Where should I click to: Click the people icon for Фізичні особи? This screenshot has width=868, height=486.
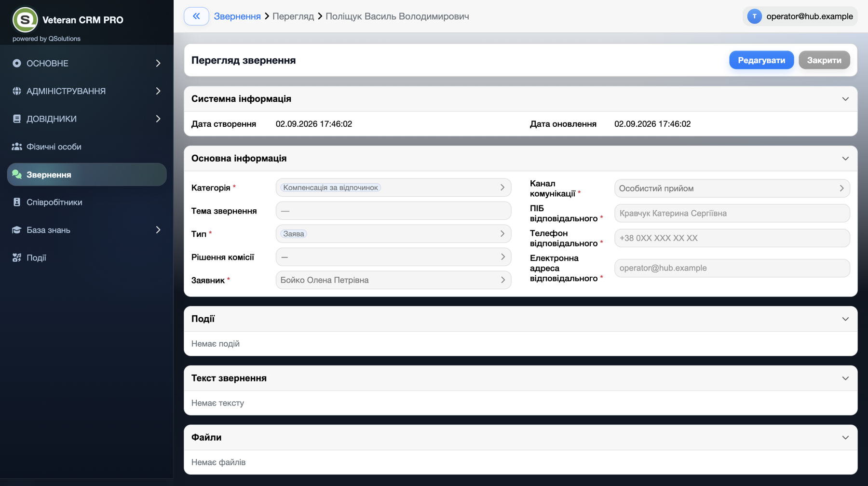point(17,147)
